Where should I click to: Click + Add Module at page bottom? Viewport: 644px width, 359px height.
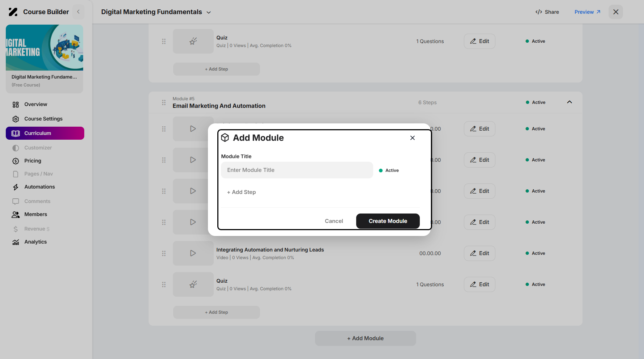366,338
